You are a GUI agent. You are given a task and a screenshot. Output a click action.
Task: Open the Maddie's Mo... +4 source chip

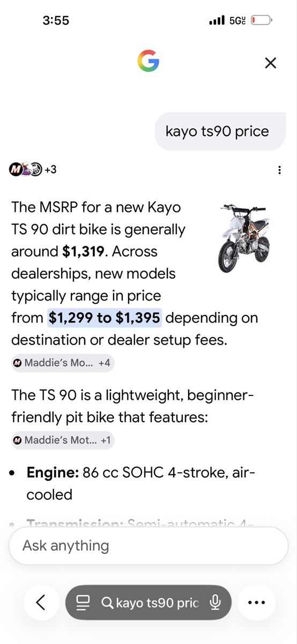tap(63, 363)
